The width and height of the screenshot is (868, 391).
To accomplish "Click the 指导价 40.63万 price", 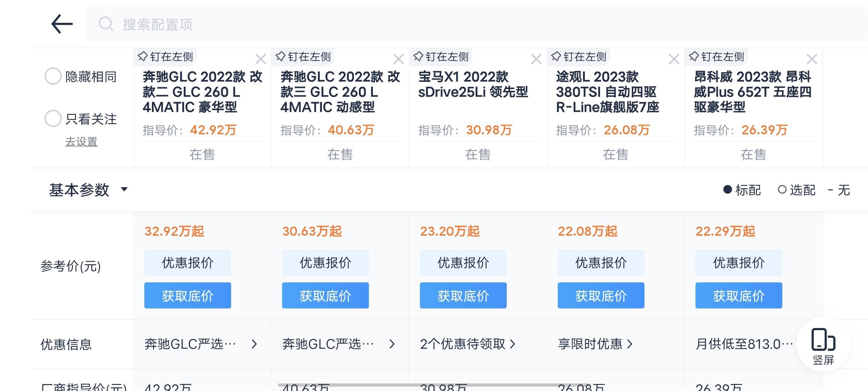I will click(x=351, y=130).
